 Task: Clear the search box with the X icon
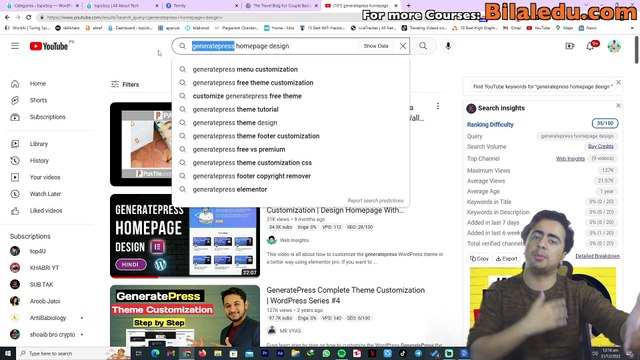click(403, 46)
